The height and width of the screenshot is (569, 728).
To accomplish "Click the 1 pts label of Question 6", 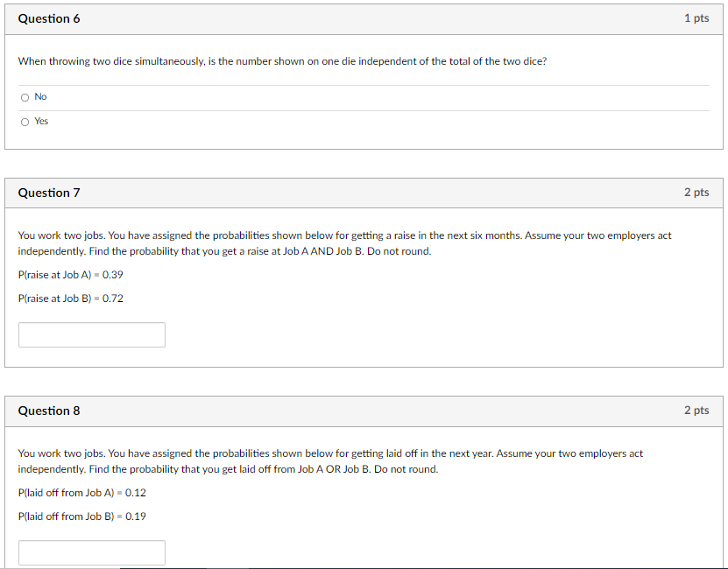I will point(696,18).
